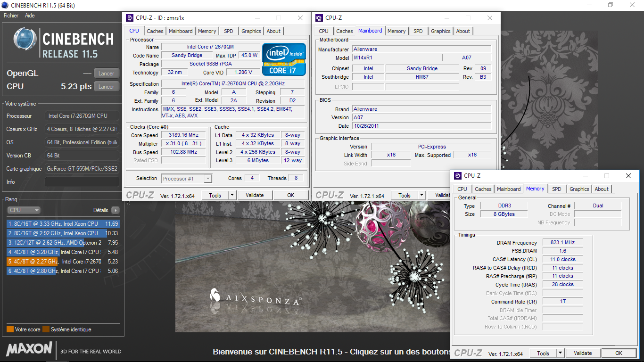Click the empty Info input field
Viewport: 644px width, 362px height.
coord(82,182)
